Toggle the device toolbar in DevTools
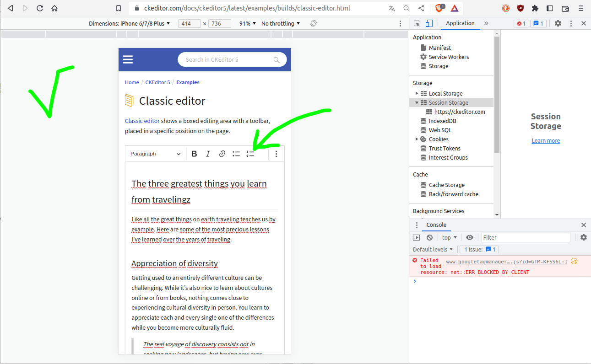591x364 pixels. [x=429, y=23]
